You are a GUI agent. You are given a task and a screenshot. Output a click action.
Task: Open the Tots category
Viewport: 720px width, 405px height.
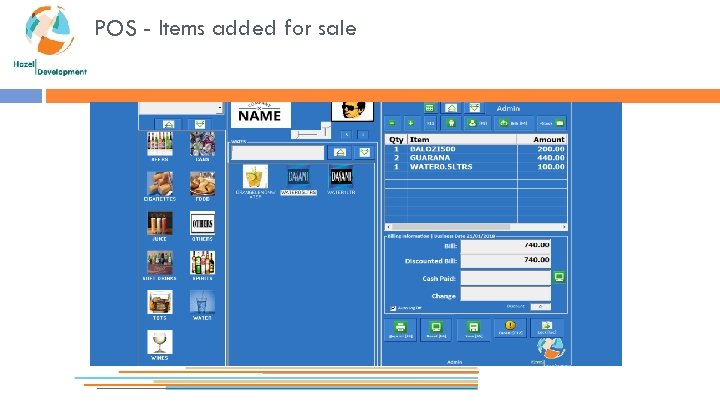pos(160,305)
